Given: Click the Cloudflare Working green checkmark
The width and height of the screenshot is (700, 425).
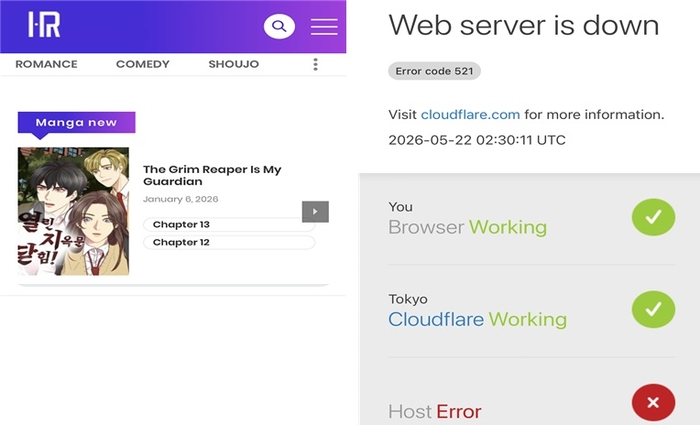Looking at the screenshot, I should (653, 309).
